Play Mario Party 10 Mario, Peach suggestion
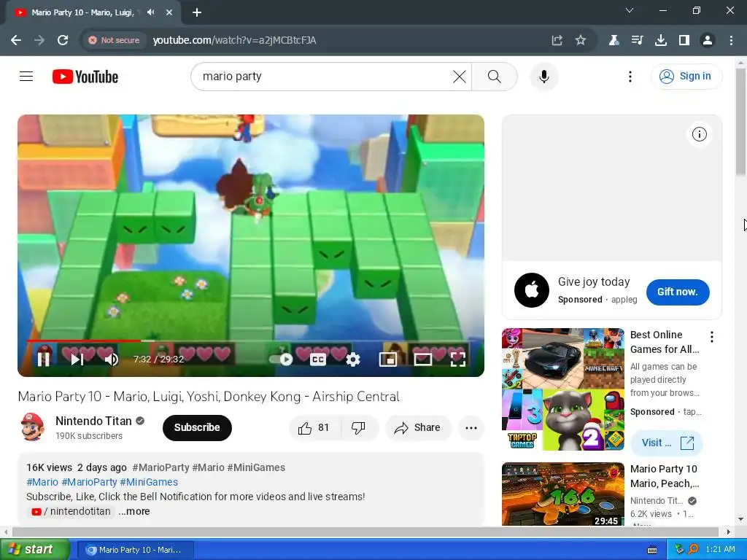The image size is (747, 560). (x=563, y=494)
